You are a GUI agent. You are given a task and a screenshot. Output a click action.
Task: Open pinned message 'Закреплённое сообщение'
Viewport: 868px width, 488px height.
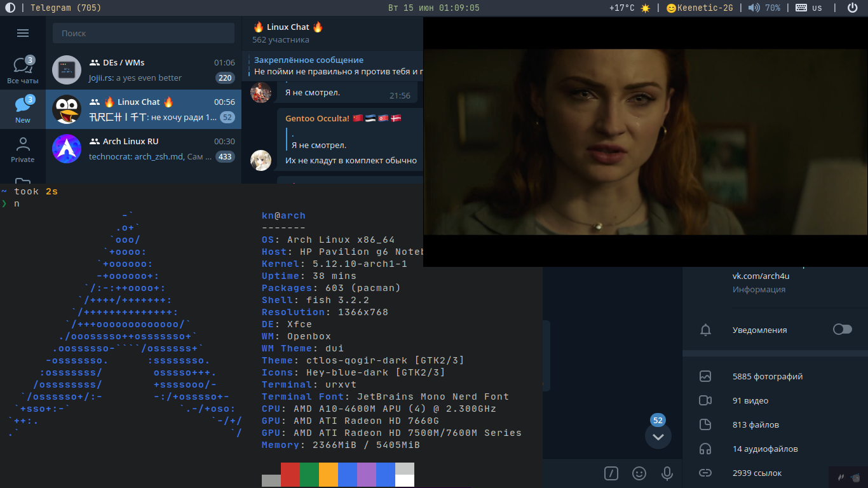(336, 66)
